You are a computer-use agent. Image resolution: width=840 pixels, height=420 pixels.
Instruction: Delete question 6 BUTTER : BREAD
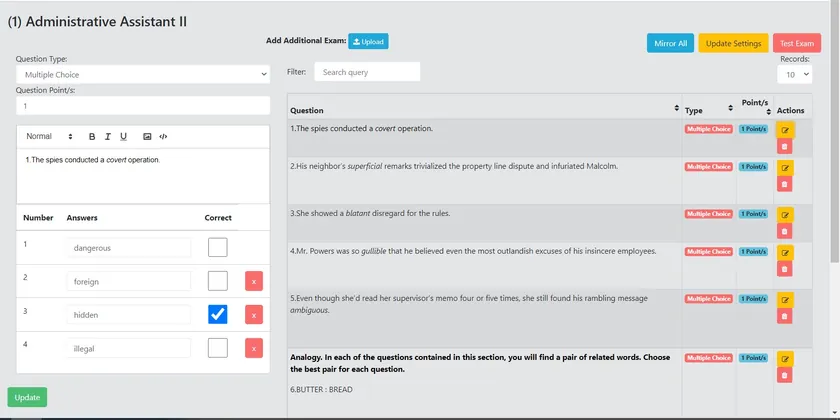pyautogui.click(x=785, y=375)
